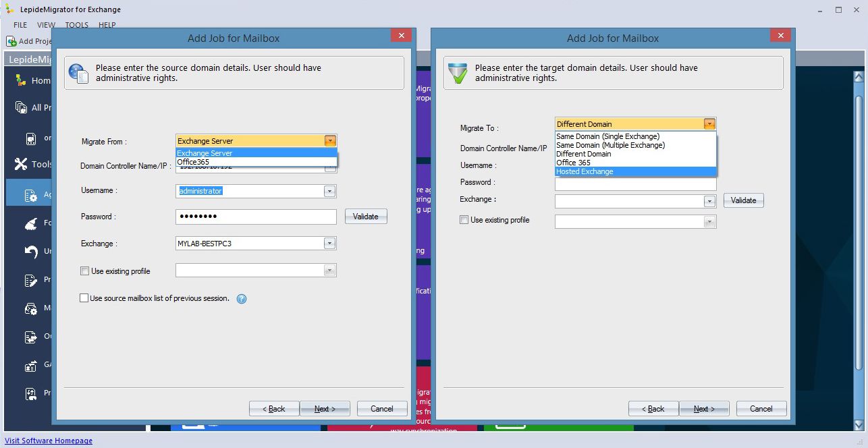Click Validate in source dialog
868x448 pixels.
(366, 217)
